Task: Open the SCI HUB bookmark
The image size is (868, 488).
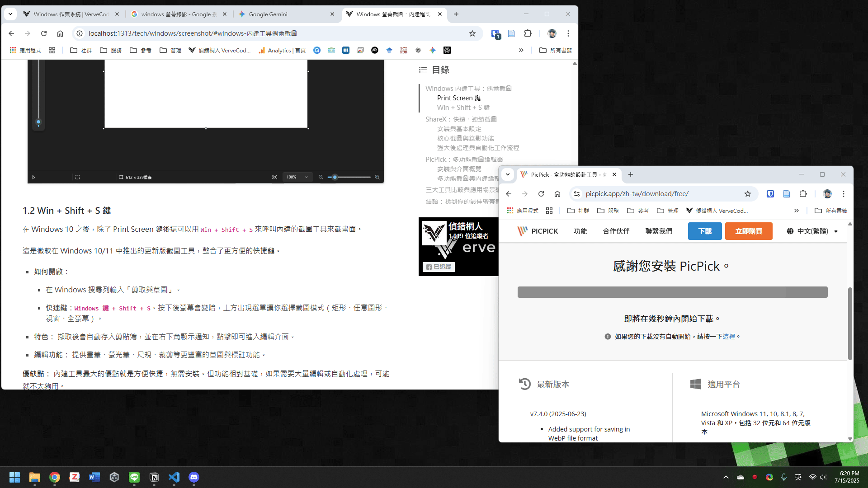Action: coord(403,50)
